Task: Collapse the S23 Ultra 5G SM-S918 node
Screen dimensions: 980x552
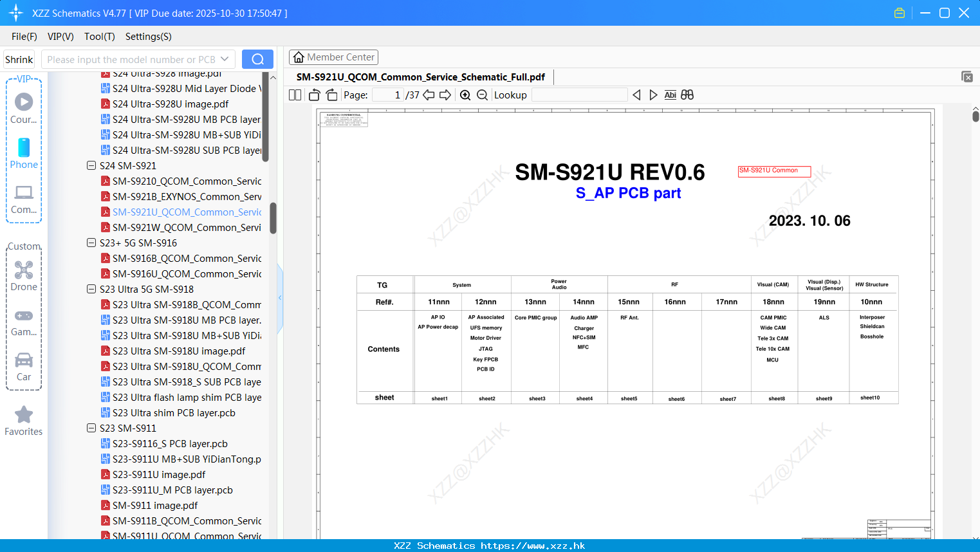Action: point(91,289)
